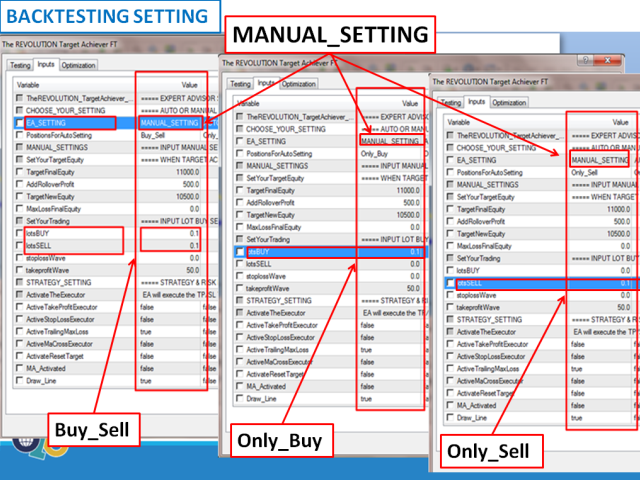Screen dimensions: 640x480
Task: Tick the EA_SETTING checkbox in the left window
Action: (19, 123)
